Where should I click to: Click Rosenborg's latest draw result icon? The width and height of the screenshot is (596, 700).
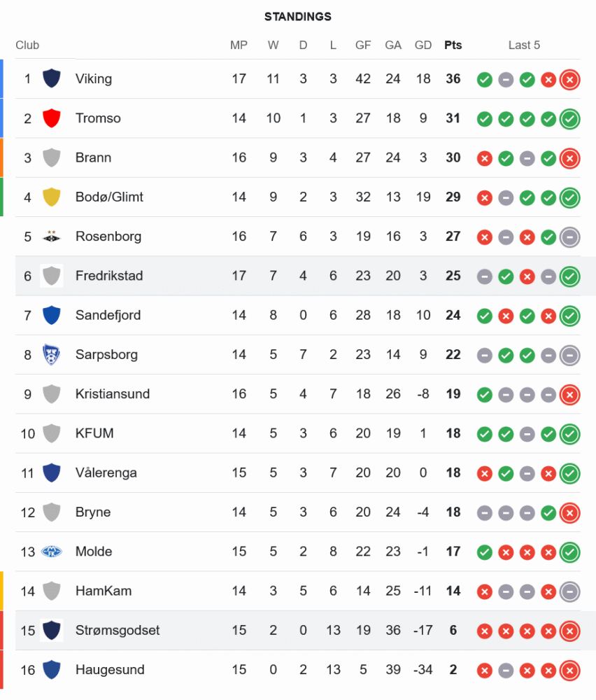[x=570, y=237]
